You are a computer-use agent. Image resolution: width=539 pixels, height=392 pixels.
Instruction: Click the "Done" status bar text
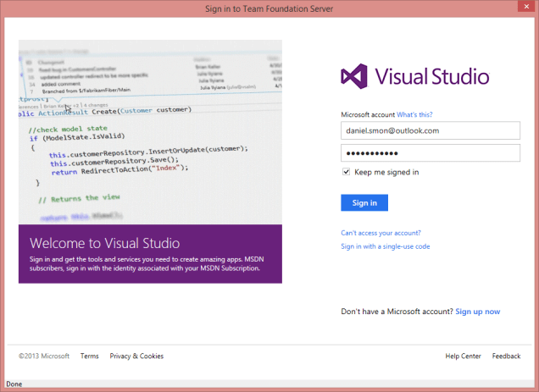tap(14, 384)
